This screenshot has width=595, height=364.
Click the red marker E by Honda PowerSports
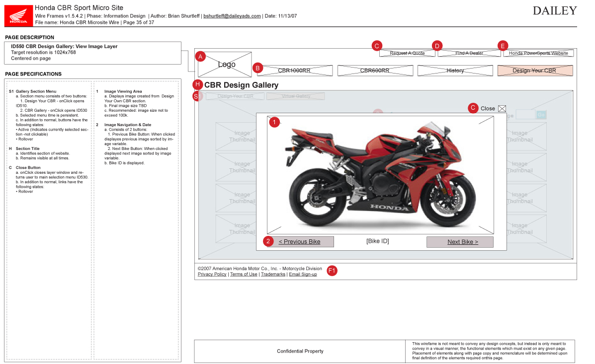(x=503, y=46)
